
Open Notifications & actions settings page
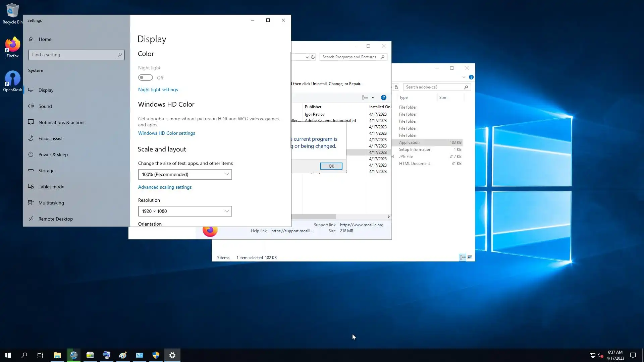[62, 122]
